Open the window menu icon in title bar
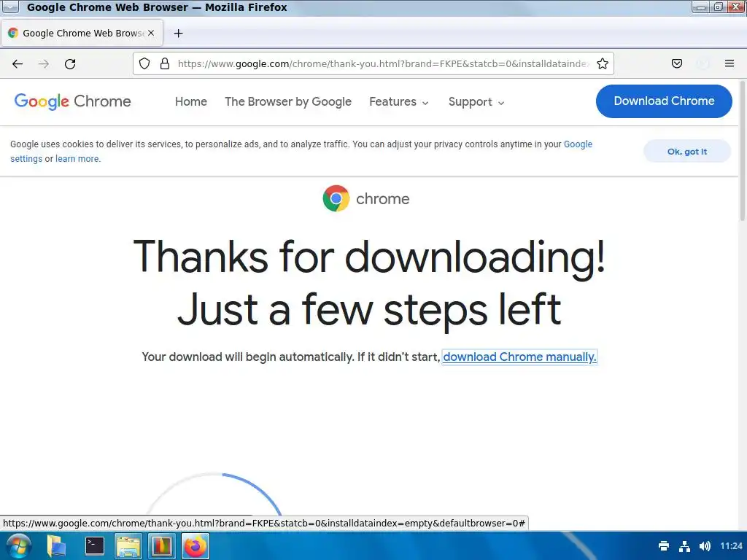Viewport: 747px width, 560px height. [10, 7]
